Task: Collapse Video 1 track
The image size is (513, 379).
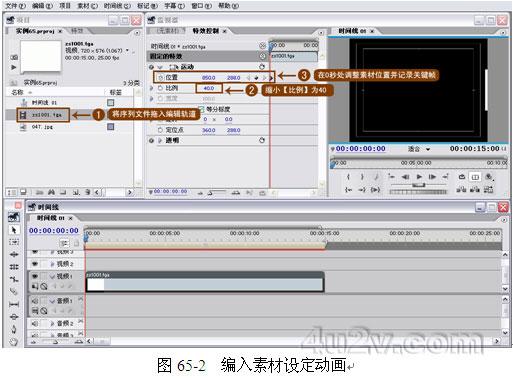Action: 52,276
